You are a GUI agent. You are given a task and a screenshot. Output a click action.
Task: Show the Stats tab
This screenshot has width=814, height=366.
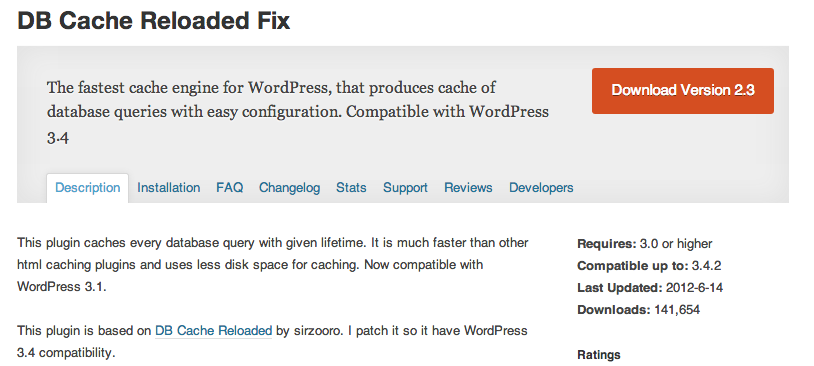(x=351, y=188)
